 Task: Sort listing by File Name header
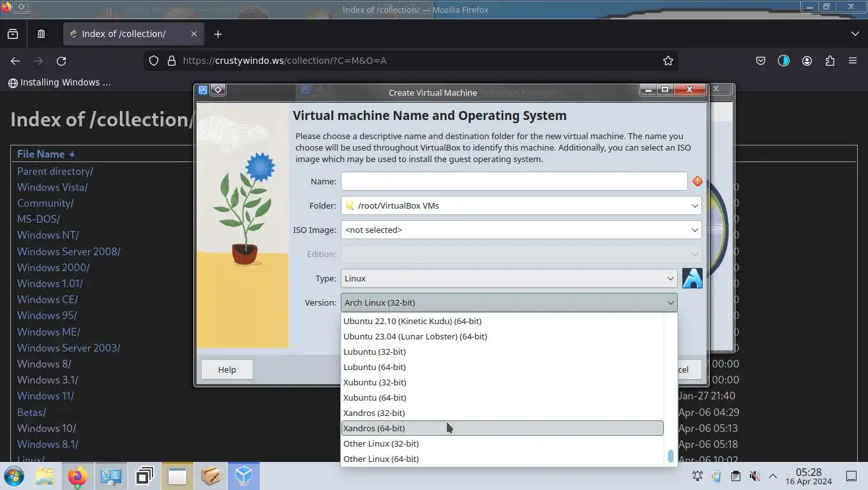point(46,154)
